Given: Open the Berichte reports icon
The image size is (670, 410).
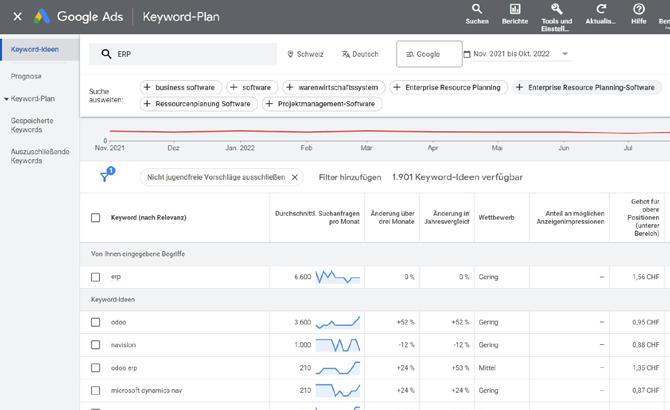Looking at the screenshot, I should click(x=515, y=9).
